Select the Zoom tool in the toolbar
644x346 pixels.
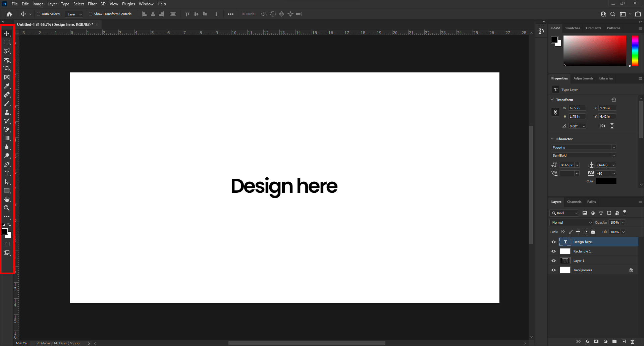(7, 208)
